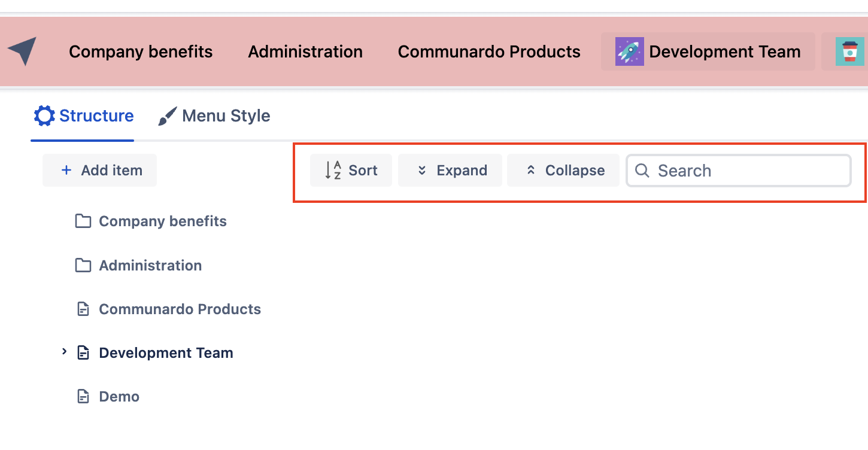Image resolution: width=868 pixels, height=450 pixels.
Task: Click the paper plane logo icon
Action: (22, 51)
